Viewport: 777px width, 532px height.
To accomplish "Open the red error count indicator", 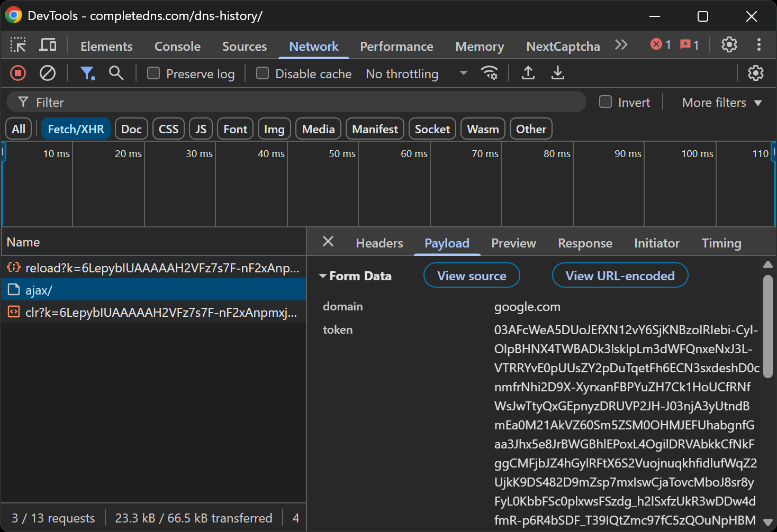I will (661, 45).
